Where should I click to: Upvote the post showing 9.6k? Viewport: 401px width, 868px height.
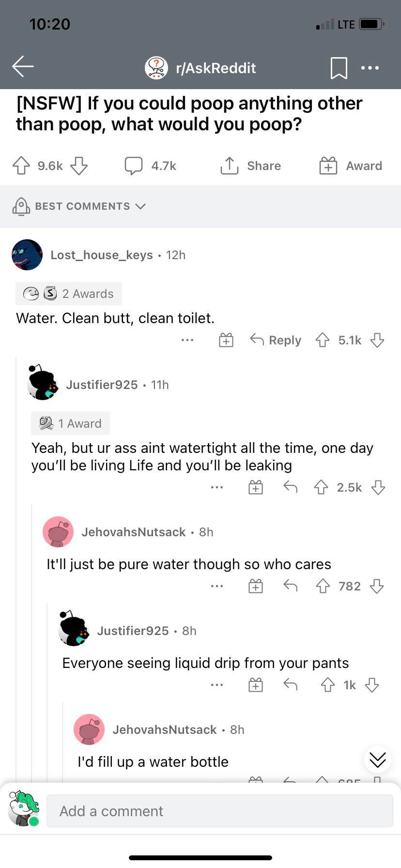(20, 165)
